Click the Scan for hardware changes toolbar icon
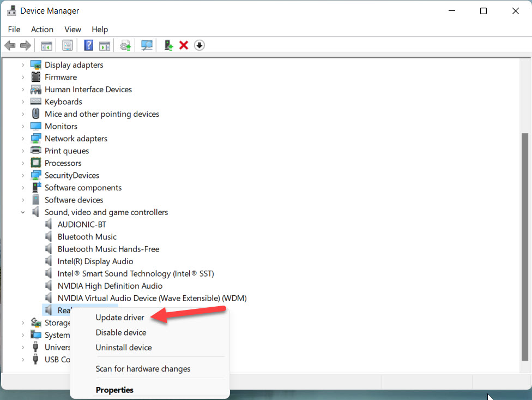The height and width of the screenshot is (400, 532). 146,45
